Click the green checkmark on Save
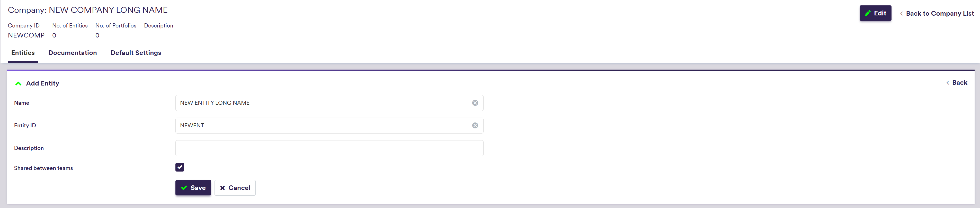This screenshot has height=208, width=980. [x=184, y=188]
